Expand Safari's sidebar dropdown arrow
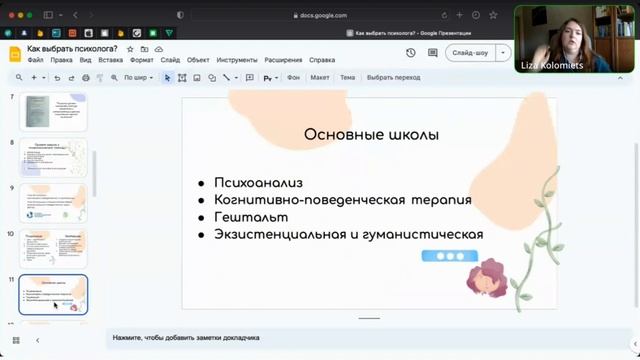 (60, 15)
